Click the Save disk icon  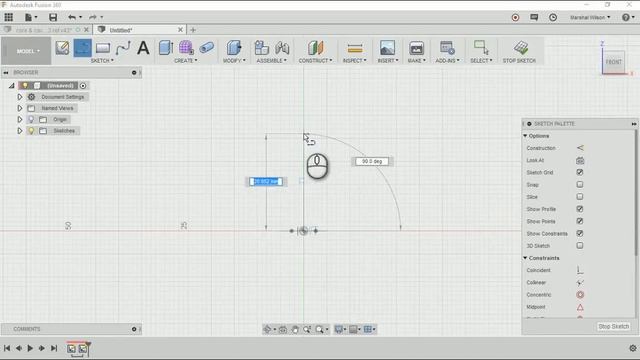(53, 17)
